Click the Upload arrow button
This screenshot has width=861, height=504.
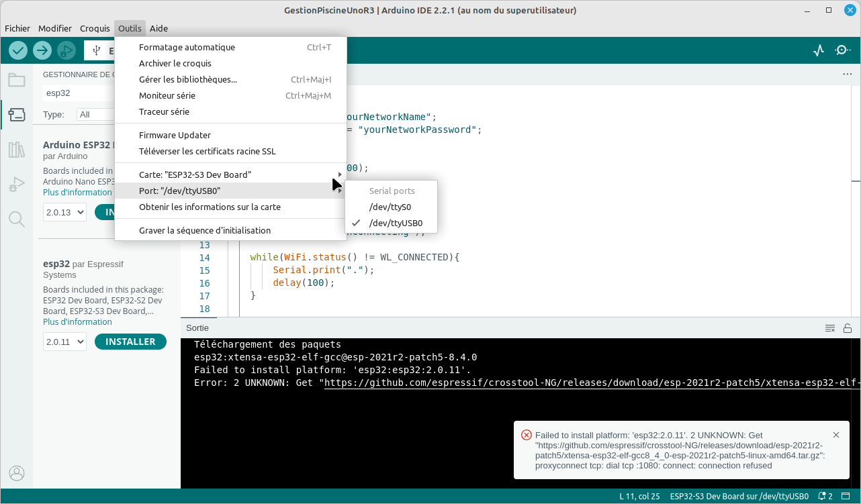click(42, 50)
